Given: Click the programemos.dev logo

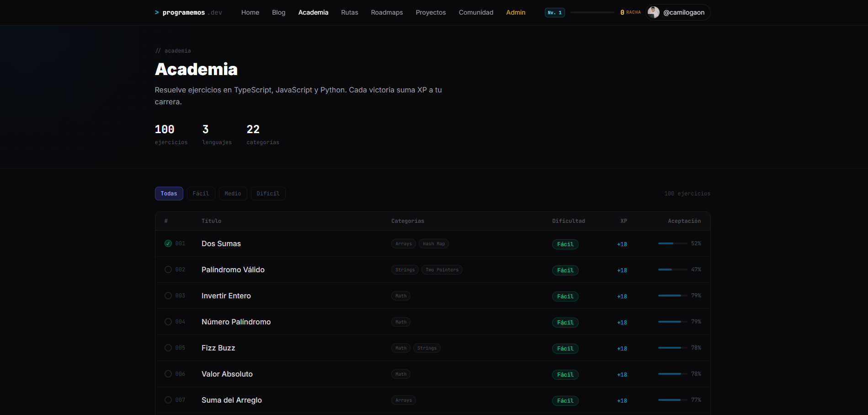Looking at the screenshot, I should coord(188,12).
